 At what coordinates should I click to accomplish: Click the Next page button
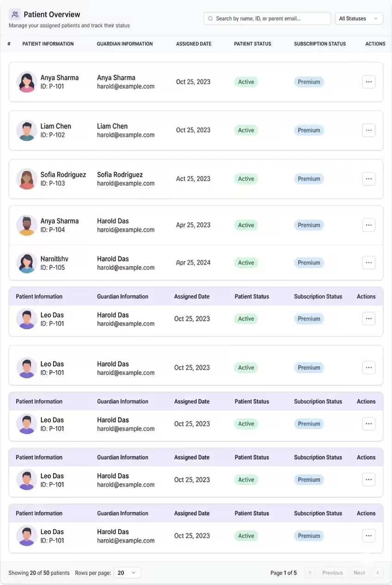pos(359,573)
